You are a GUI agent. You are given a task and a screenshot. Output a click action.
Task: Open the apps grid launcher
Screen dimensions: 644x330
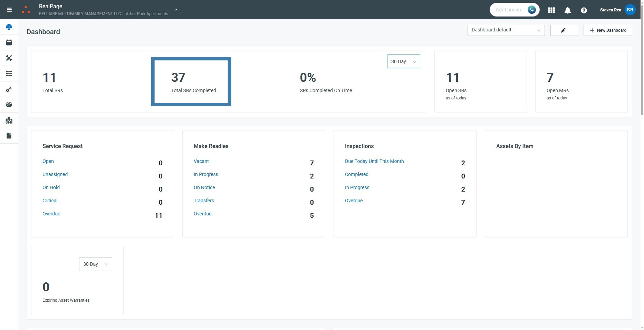pos(551,10)
